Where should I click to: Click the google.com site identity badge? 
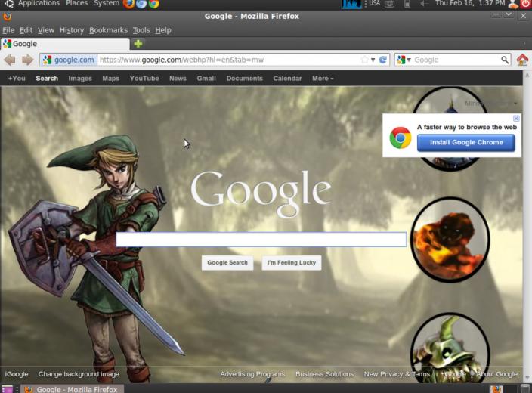pyautogui.click(x=69, y=60)
